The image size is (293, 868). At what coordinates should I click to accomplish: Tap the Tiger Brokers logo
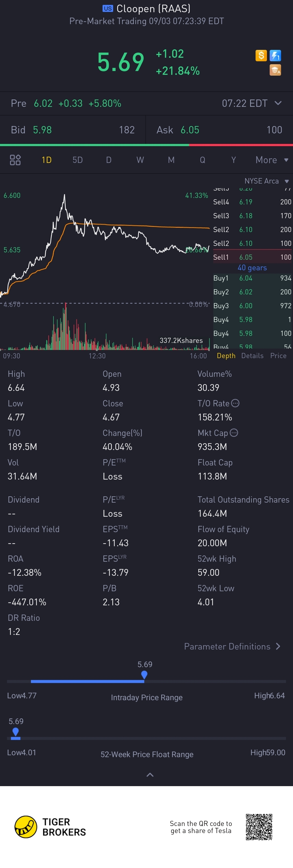pos(50,827)
